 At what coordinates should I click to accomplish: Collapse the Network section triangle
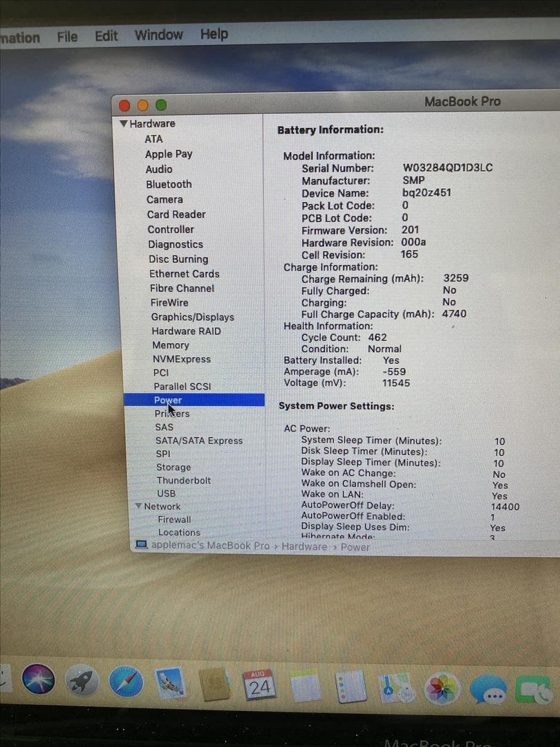pos(138,506)
